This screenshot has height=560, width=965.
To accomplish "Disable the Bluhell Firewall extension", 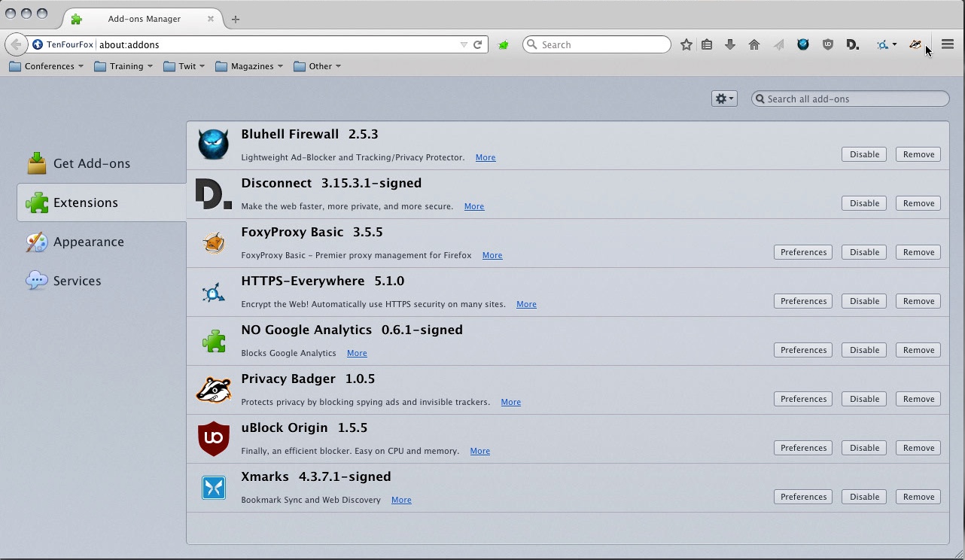I will tap(864, 154).
